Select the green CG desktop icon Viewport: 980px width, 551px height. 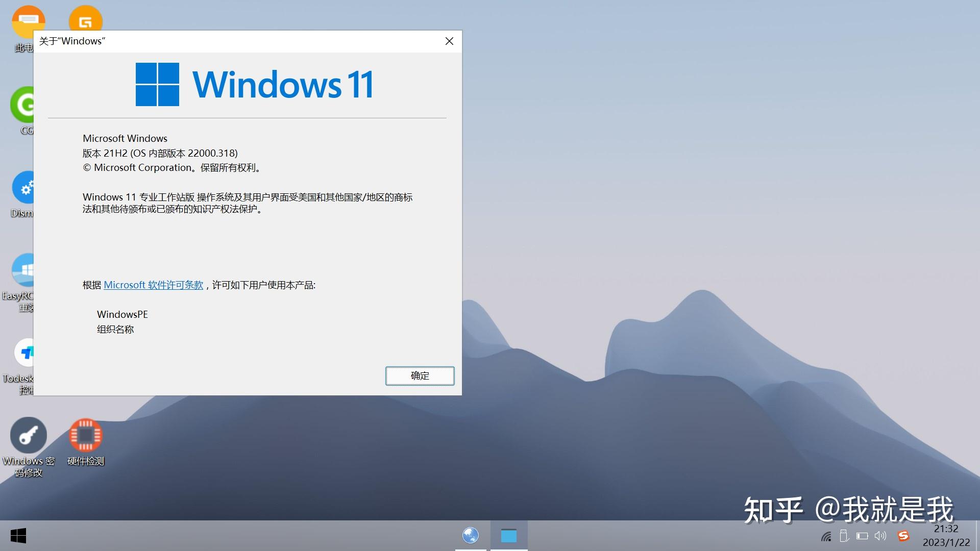pyautogui.click(x=21, y=105)
